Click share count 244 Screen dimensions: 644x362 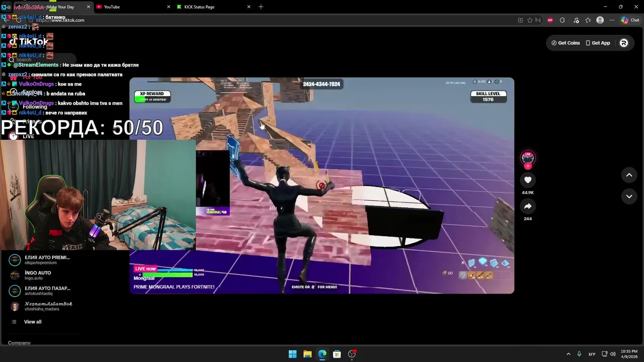[528, 219]
